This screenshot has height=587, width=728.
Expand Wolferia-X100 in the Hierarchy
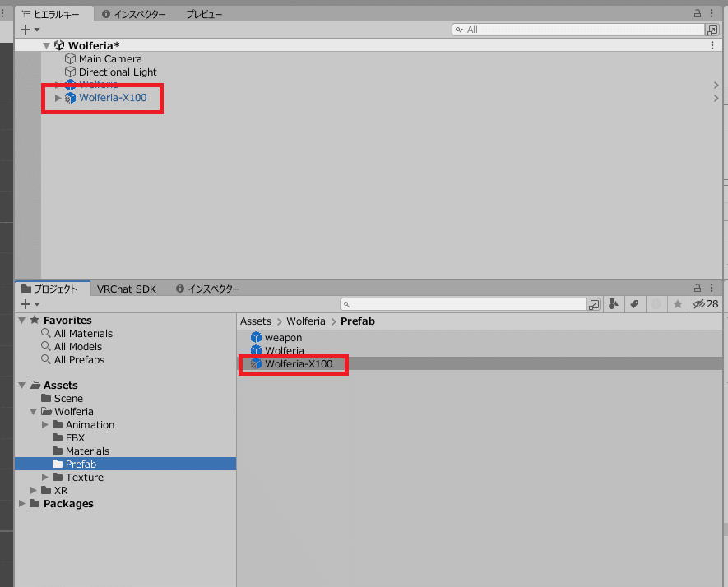click(x=58, y=98)
